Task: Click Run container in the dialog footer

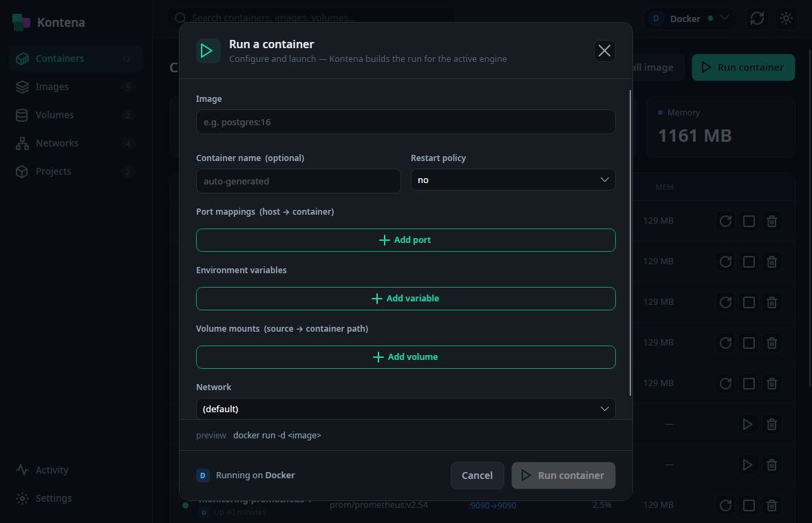Action: [564, 476]
